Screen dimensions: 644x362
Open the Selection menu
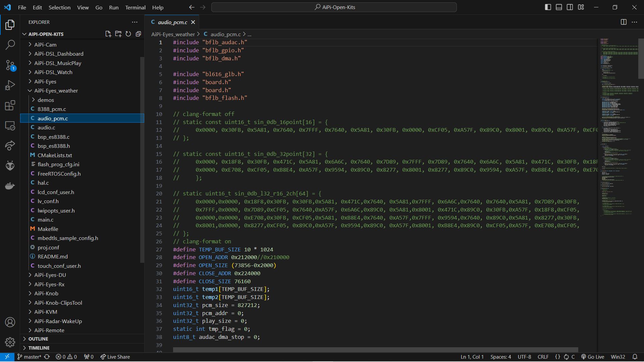click(x=59, y=7)
